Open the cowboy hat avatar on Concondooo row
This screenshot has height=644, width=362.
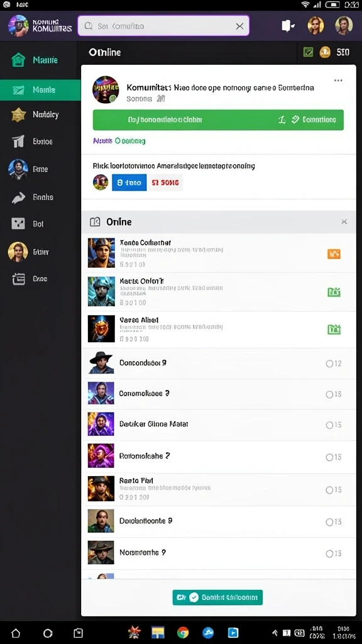pyautogui.click(x=101, y=363)
